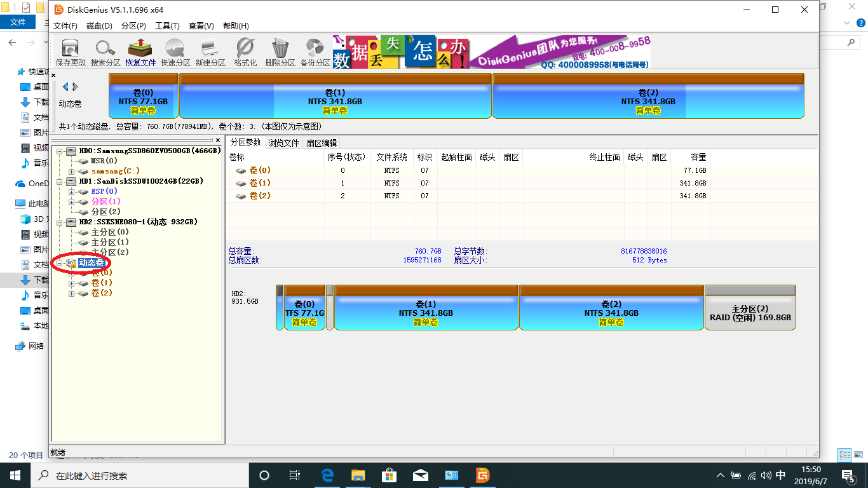Select 卷(0) 77.1GB in top disk map
This screenshot has height=488, width=868.
[144, 96]
